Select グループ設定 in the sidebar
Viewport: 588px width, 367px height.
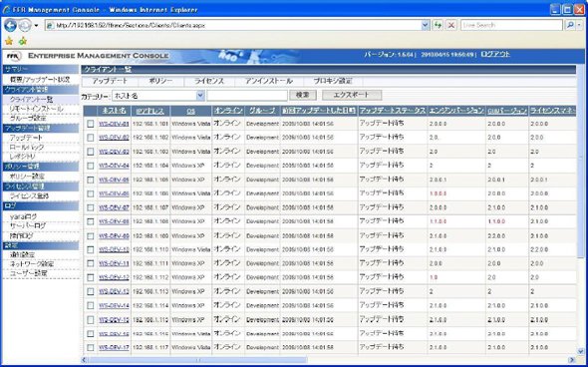(x=28, y=119)
